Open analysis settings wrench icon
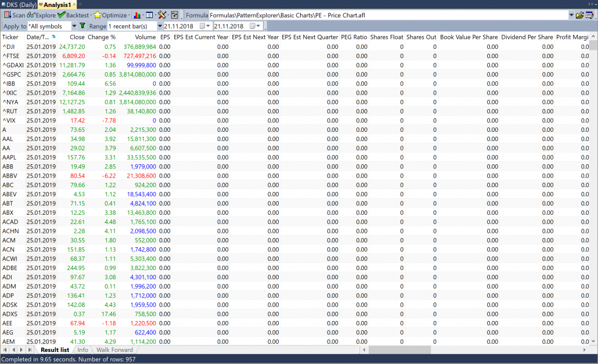The width and height of the screenshot is (598, 364). (162, 15)
